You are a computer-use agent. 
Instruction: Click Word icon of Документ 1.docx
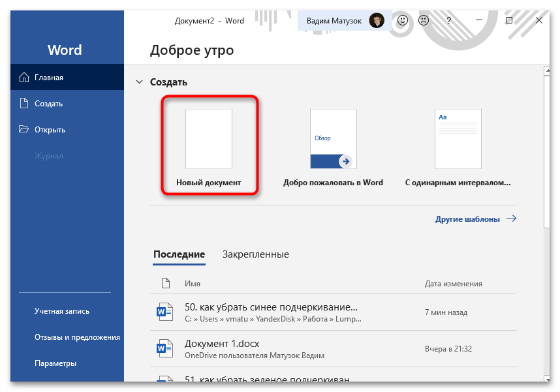(164, 349)
